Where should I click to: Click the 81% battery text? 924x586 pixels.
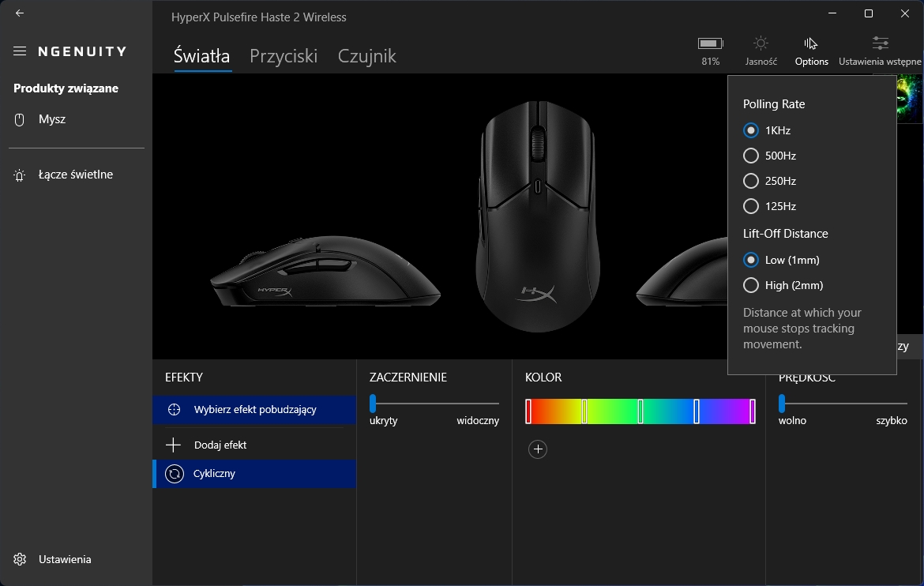click(x=710, y=62)
